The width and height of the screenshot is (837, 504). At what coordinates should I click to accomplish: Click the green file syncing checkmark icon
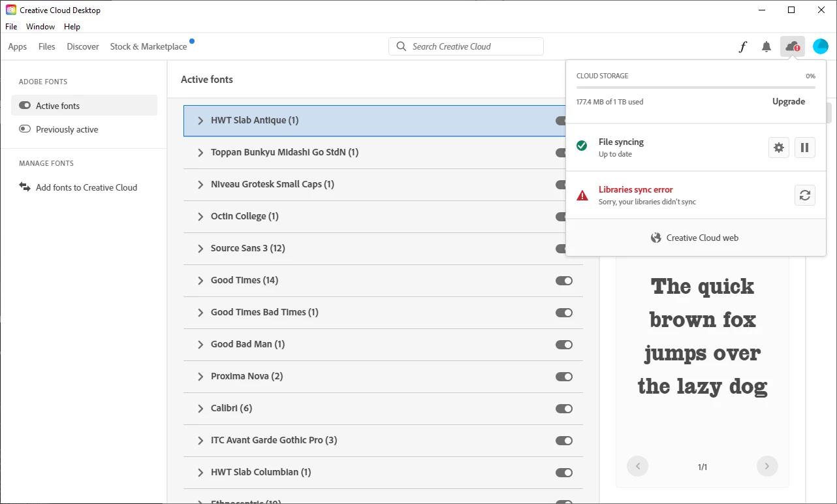[x=582, y=146]
